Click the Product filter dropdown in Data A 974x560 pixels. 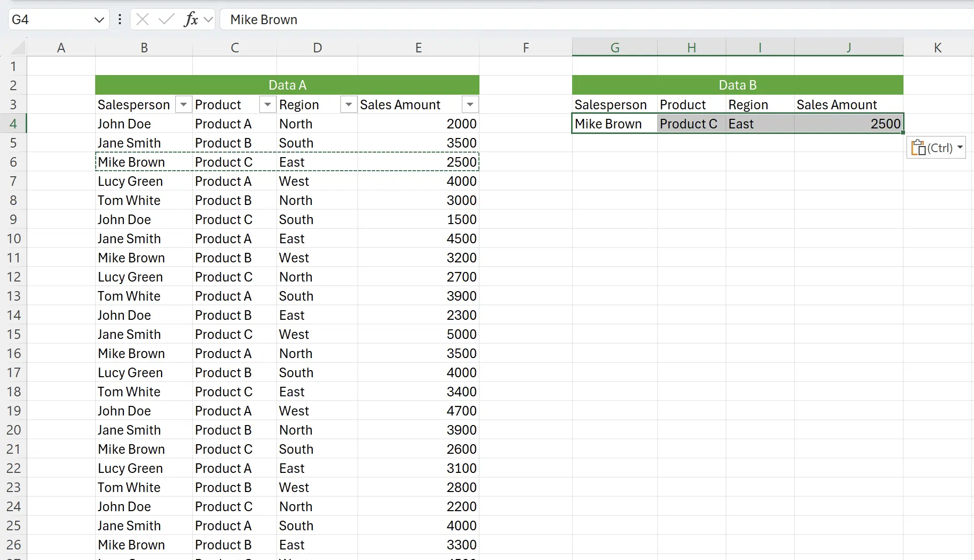point(266,104)
